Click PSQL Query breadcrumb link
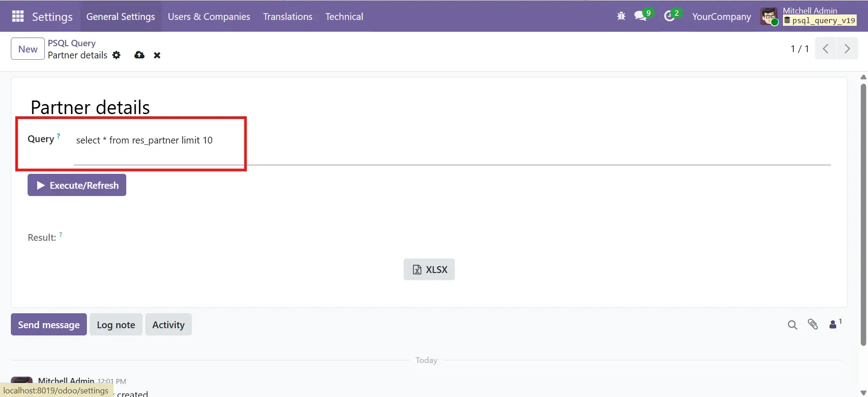 [x=72, y=43]
